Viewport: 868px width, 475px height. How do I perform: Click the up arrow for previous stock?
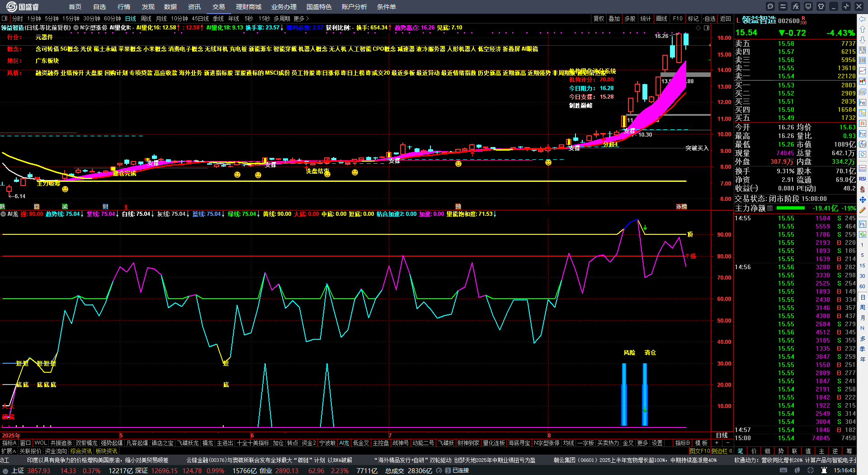tap(863, 29)
